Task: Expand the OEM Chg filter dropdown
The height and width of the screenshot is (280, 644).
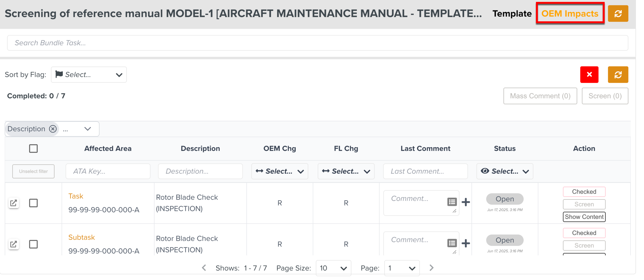Action: click(279, 171)
